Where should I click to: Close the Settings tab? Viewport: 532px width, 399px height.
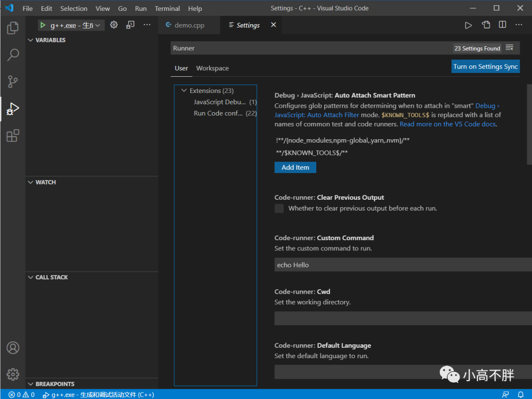(273, 25)
